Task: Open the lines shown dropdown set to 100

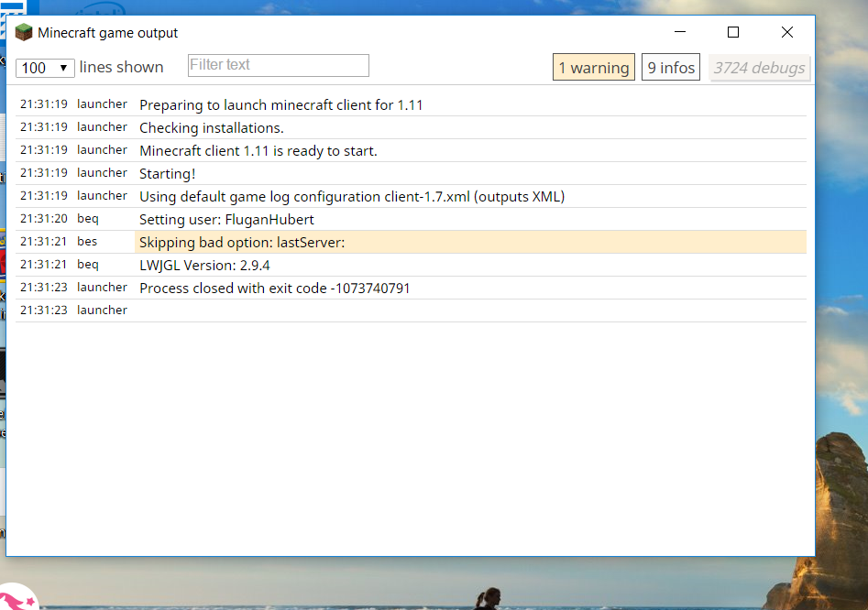Action: tap(45, 68)
